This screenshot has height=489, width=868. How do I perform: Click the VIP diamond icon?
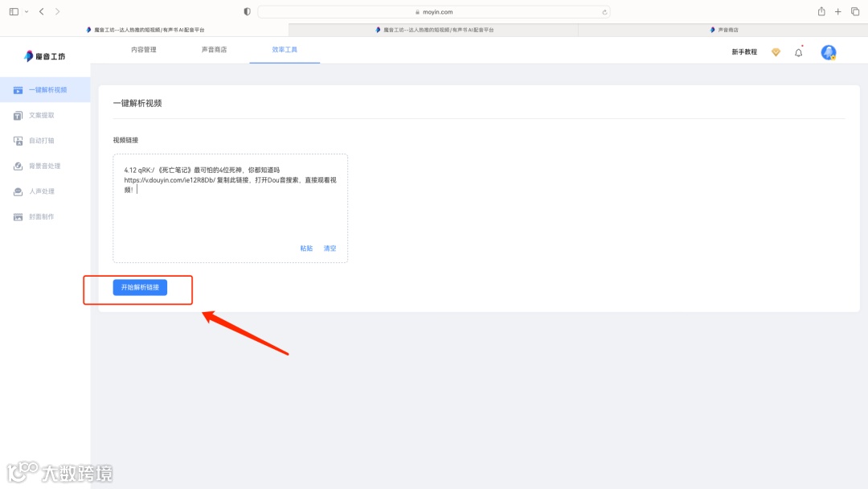pos(776,52)
